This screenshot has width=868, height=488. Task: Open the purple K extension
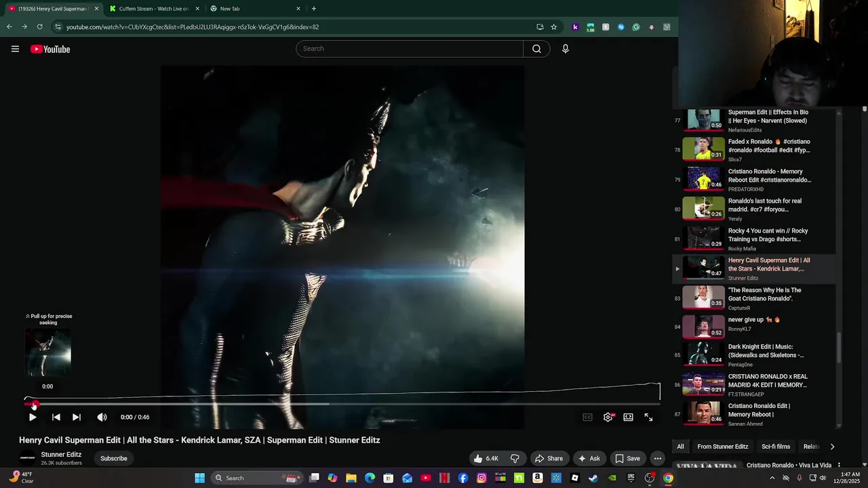coord(575,27)
